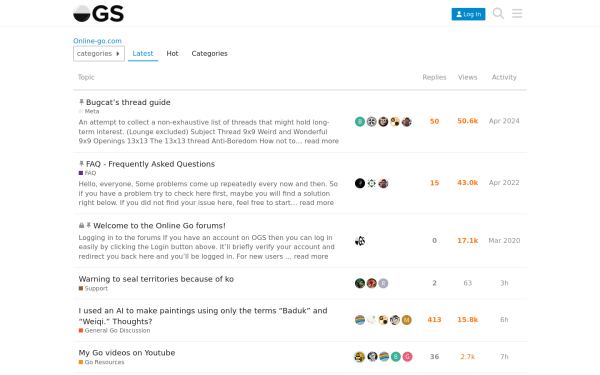Open the hamburger menu icon
Screen dimensions: 600x375
click(517, 13)
